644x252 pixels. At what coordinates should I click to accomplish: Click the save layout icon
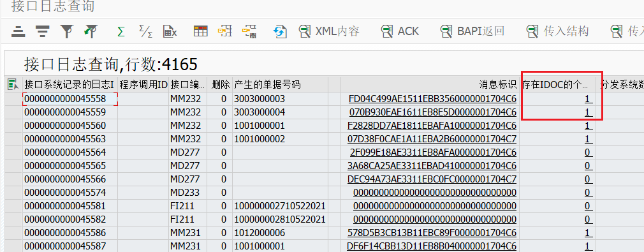(x=249, y=31)
